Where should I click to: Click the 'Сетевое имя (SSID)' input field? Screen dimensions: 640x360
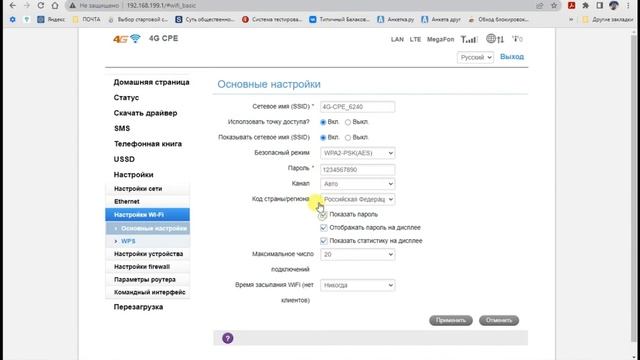coord(358,107)
